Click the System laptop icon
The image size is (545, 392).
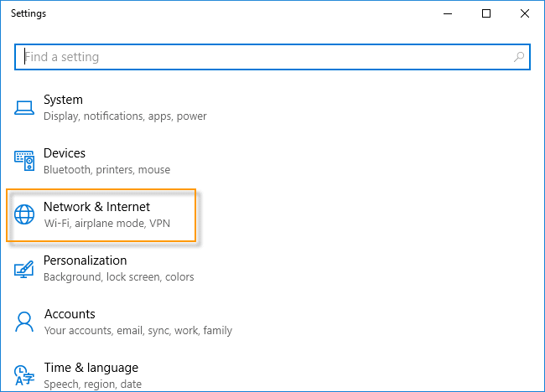point(24,107)
